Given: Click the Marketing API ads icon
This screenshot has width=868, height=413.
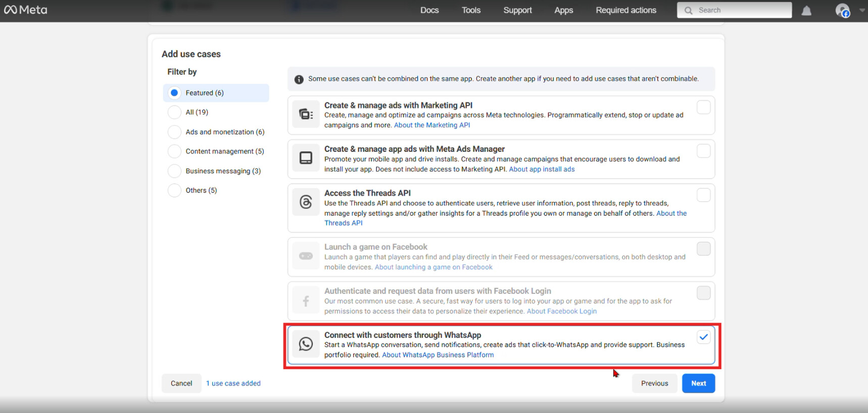Looking at the screenshot, I should click(x=306, y=115).
